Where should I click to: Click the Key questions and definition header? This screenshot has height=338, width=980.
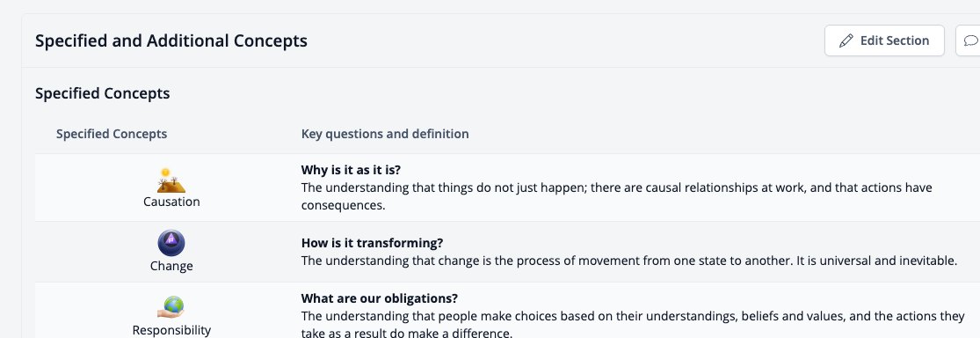coord(385,134)
